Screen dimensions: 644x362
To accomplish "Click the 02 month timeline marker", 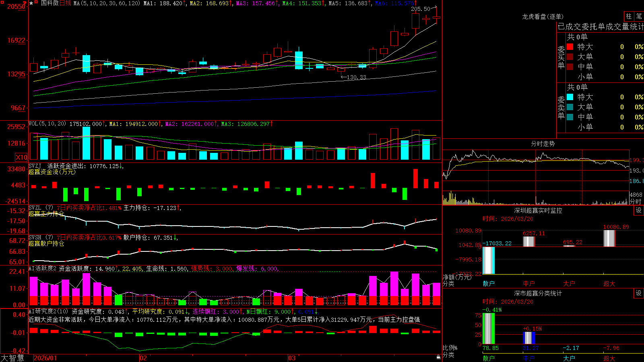I will point(143,358).
